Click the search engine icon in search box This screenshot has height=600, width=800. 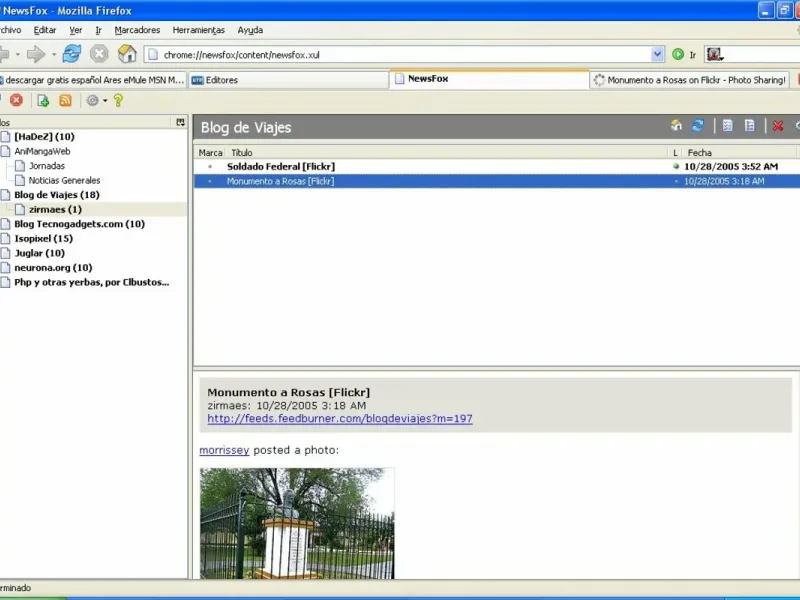click(x=714, y=54)
